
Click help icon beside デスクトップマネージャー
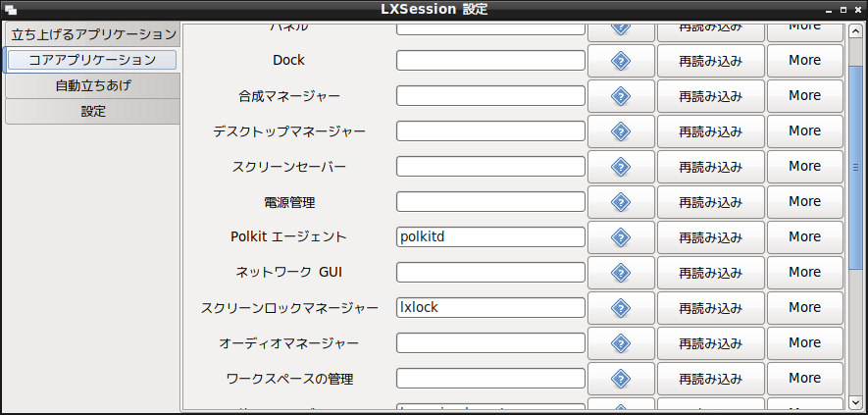pos(621,131)
